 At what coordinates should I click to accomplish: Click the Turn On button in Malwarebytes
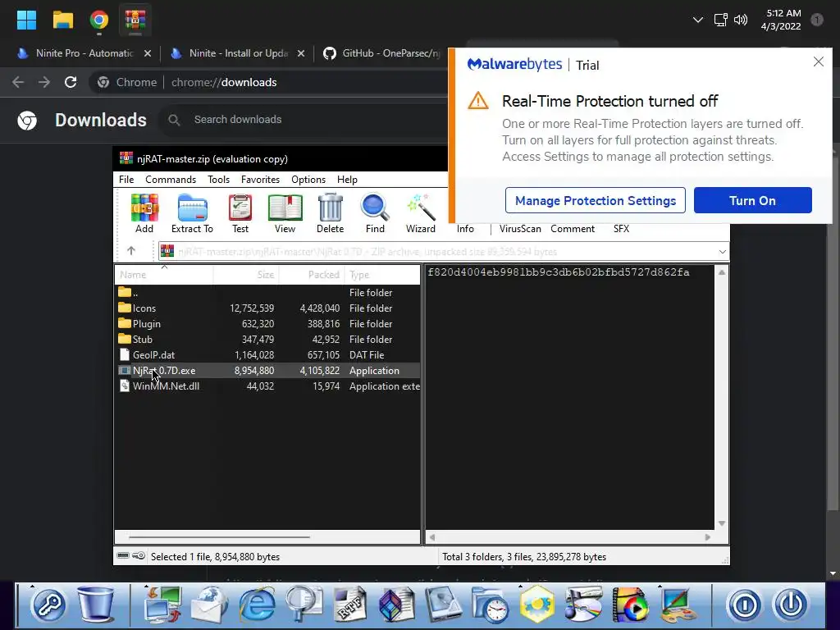point(753,200)
